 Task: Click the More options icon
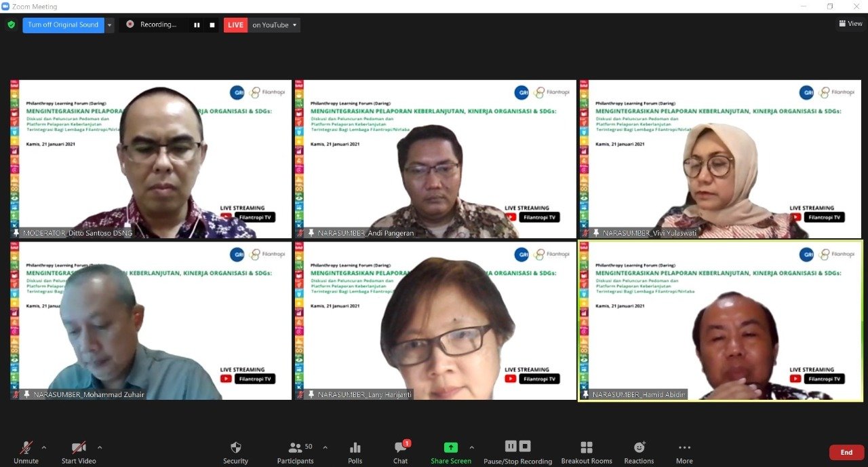pyautogui.click(x=684, y=448)
